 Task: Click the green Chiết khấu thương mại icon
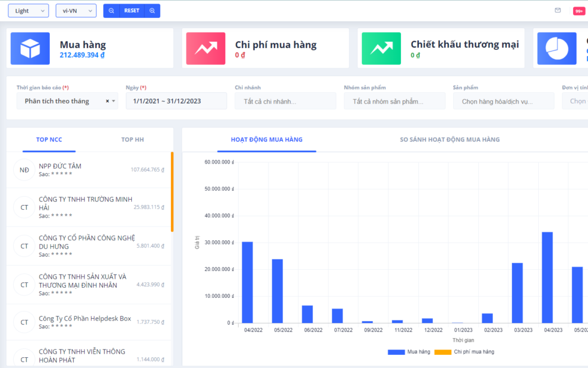tap(381, 49)
